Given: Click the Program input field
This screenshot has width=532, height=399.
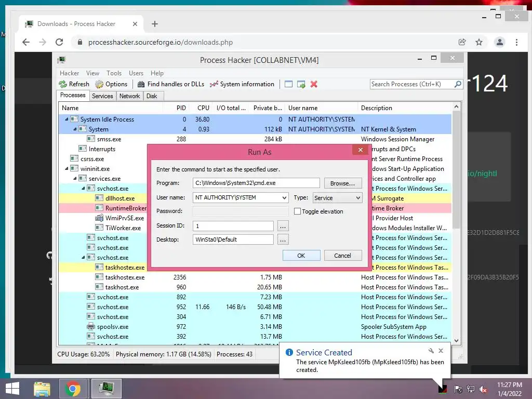Looking at the screenshot, I should click(x=256, y=183).
